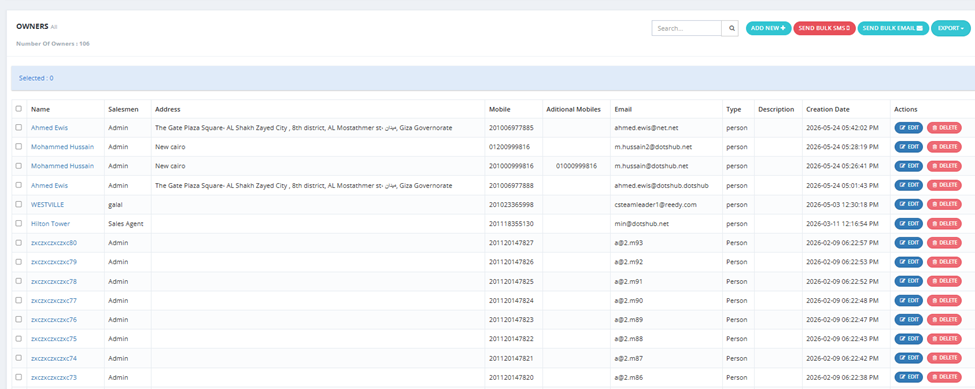975x389 pixels.
Task: Open the Export dropdown menu
Action: point(951,28)
